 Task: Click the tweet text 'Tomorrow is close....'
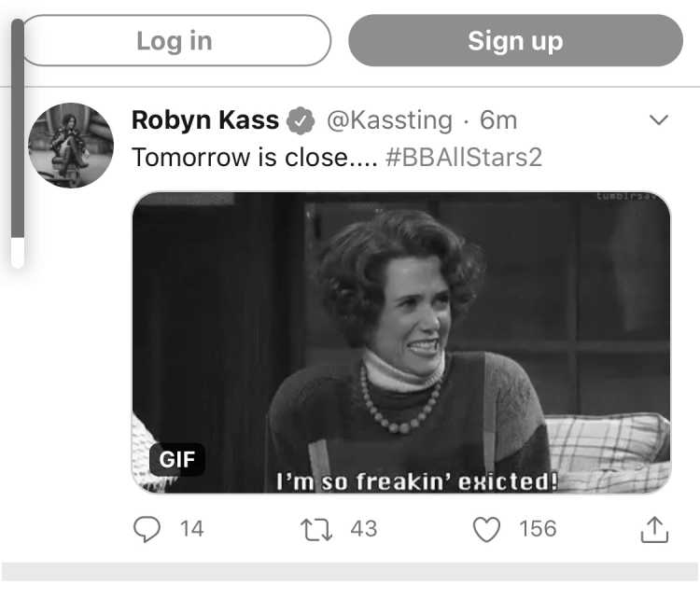[255, 158]
